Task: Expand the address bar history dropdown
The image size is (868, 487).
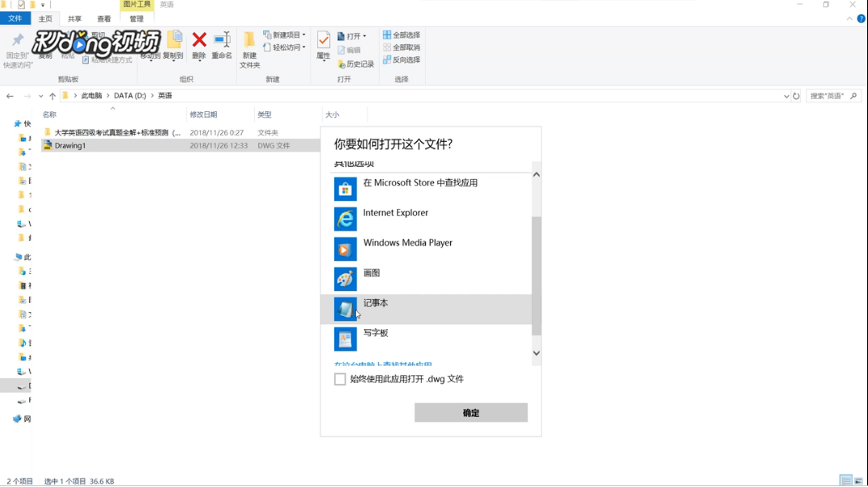Action: click(x=786, y=96)
